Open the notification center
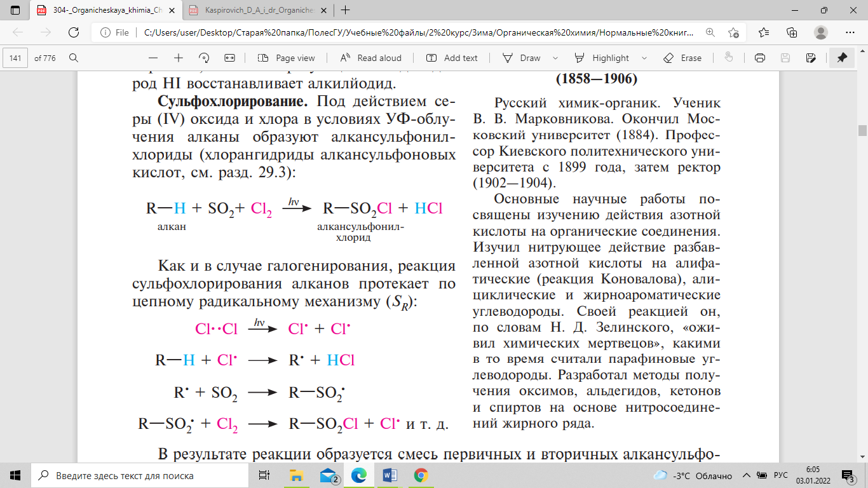This screenshot has height=488, width=868. [x=848, y=475]
